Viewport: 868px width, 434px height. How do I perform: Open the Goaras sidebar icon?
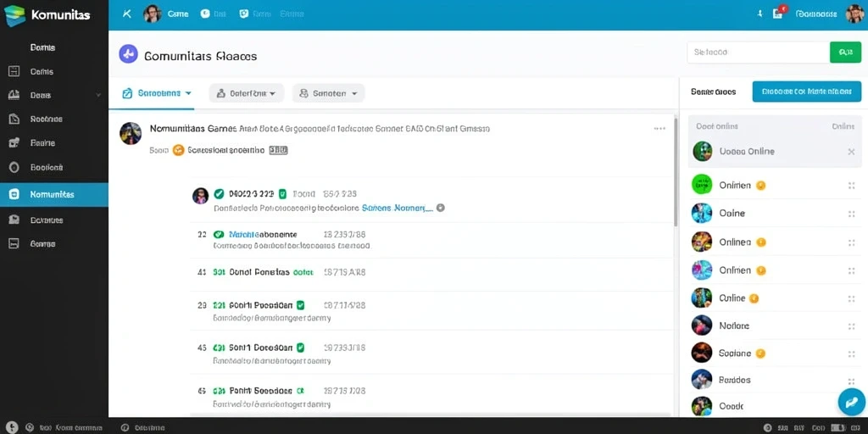coord(14,243)
